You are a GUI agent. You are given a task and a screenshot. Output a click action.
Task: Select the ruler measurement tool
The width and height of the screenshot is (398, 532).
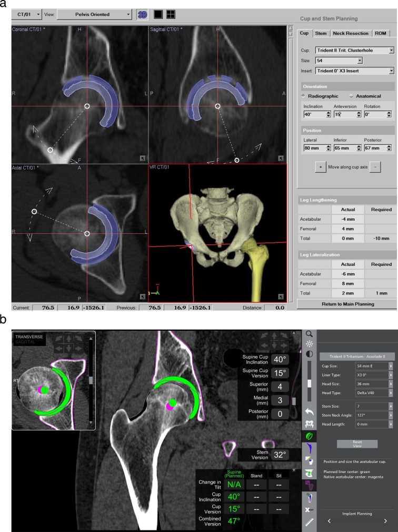(x=309, y=521)
